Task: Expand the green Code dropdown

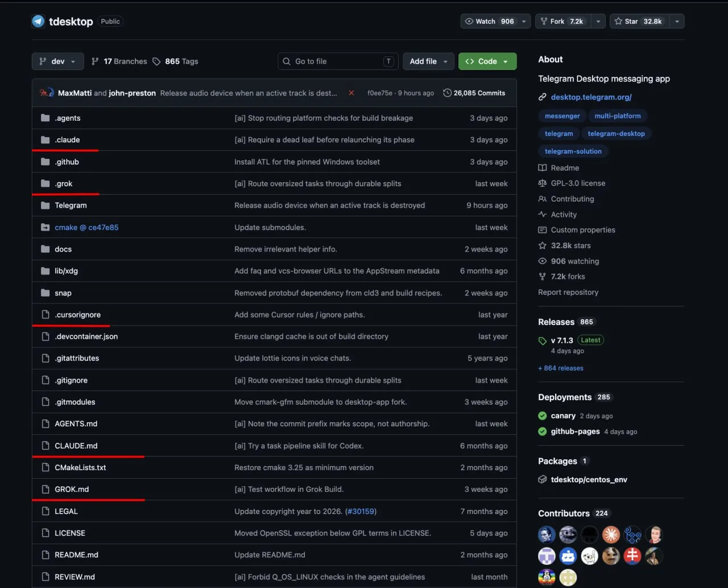Action: click(x=487, y=61)
